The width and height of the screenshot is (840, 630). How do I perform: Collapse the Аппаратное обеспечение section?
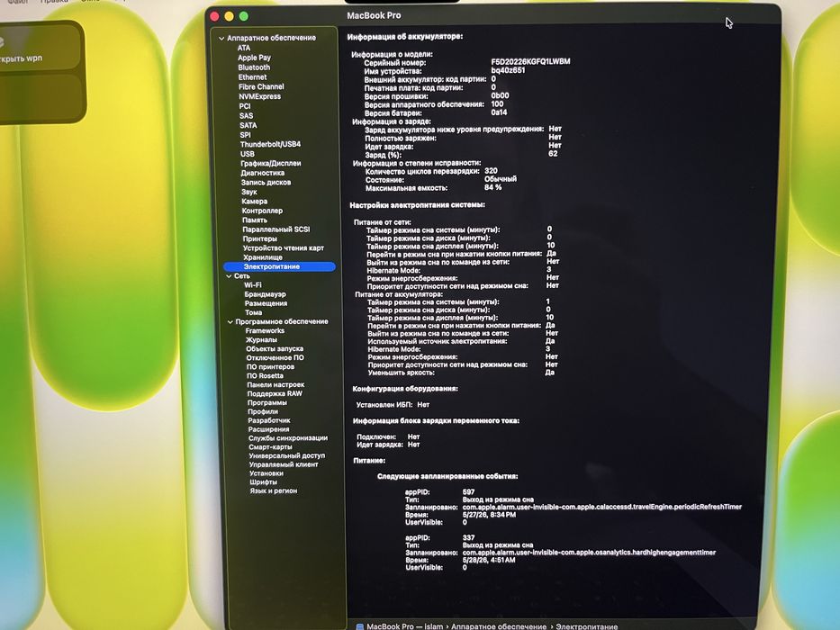coord(221,39)
